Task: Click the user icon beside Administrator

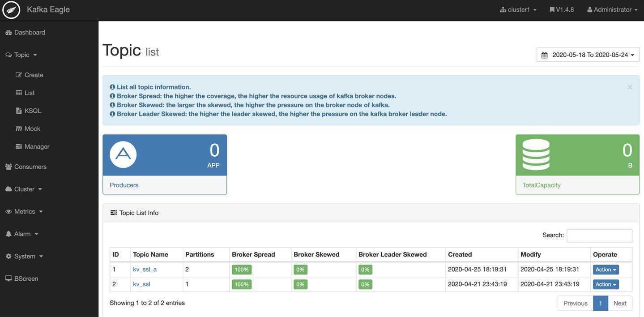Action: tap(590, 9)
